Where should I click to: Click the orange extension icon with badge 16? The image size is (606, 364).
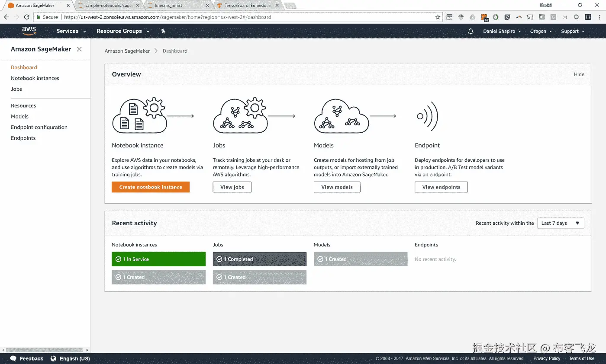(x=484, y=18)
